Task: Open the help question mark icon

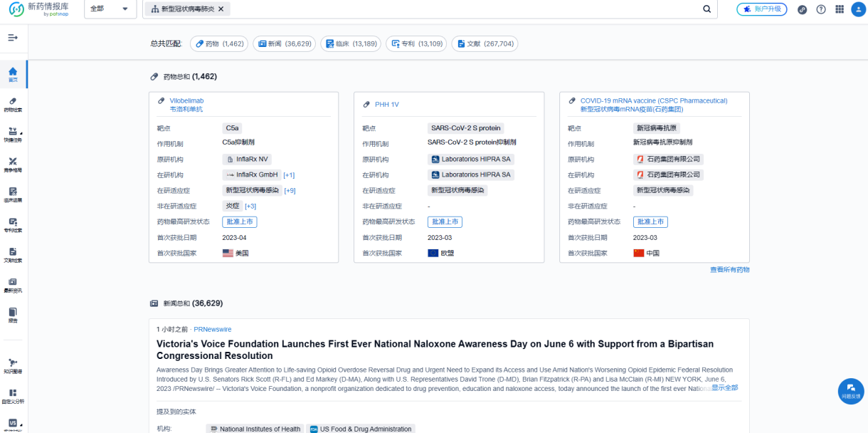Action: click(x=821, y=9)
